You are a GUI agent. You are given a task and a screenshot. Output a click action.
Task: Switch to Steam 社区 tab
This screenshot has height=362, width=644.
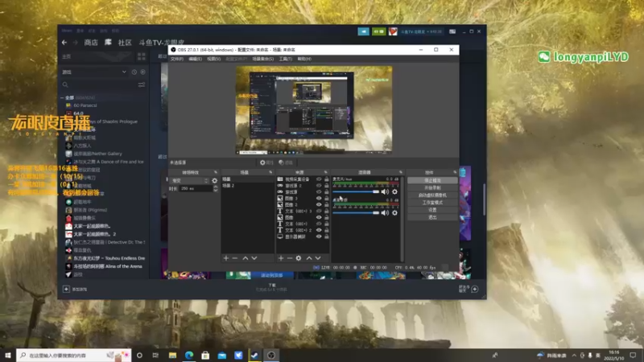[125, 43]
